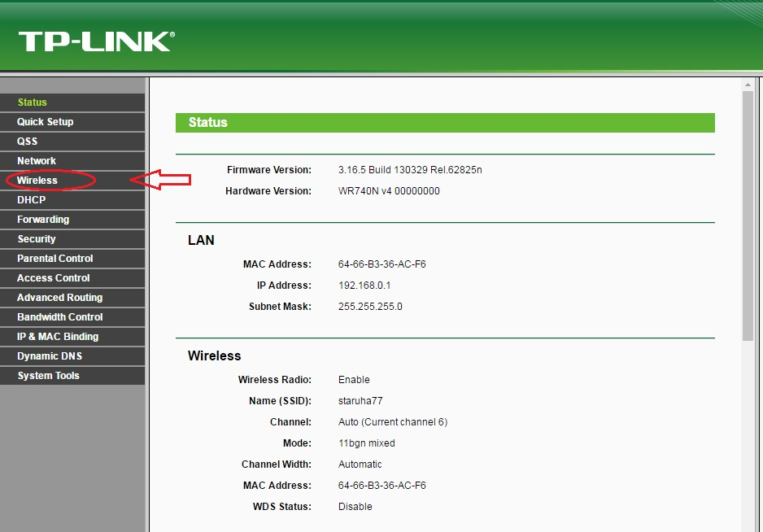The height and width of the screenshot is (532, 763).
Task: Select firmware version 3.16.5 Build text
Action: click(410, 170)
